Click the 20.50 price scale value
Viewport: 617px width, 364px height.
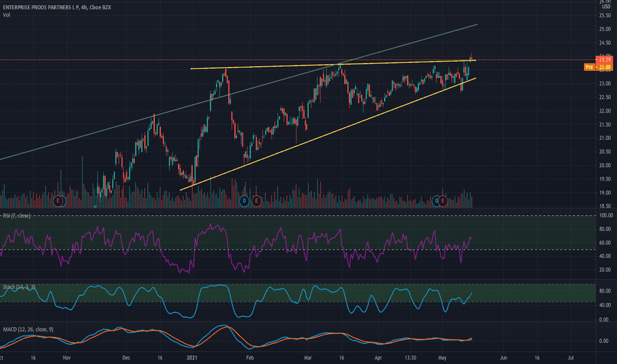[x=605, y=152]
